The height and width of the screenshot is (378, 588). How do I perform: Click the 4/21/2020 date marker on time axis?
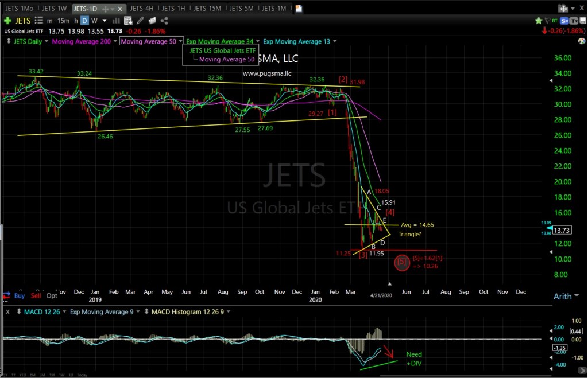381,295
